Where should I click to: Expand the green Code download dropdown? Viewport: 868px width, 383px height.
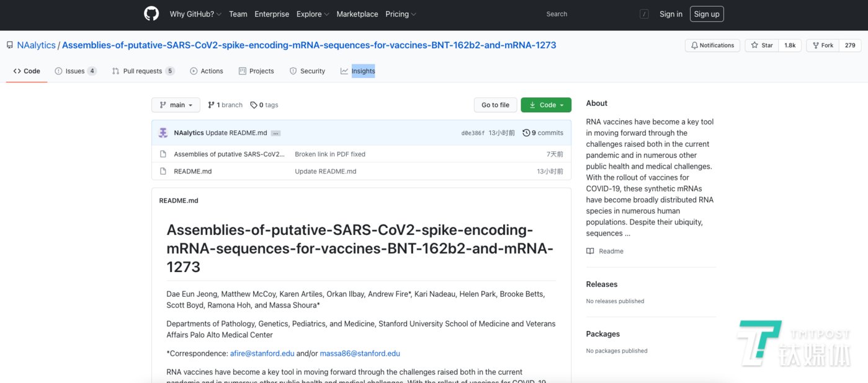point(546,105)
